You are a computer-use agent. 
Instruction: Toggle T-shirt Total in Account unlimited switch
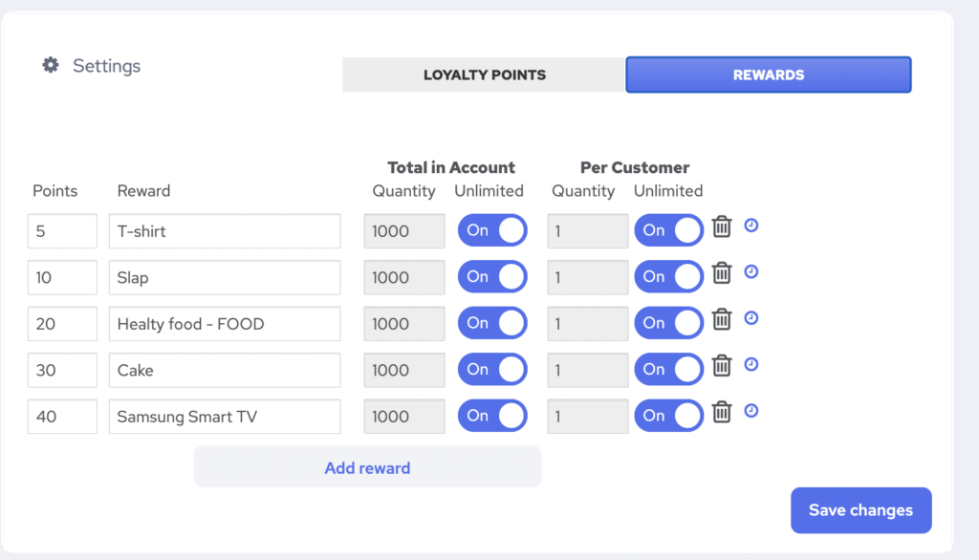(x=492, y=230)
